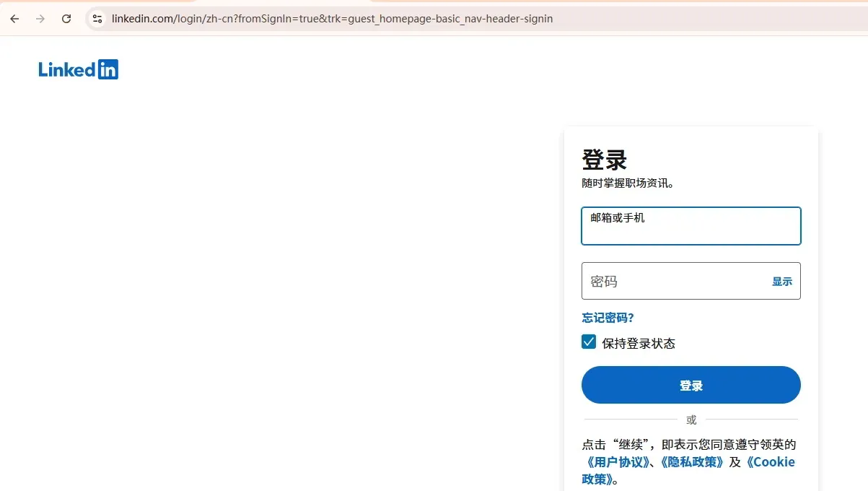
Task: Click the browser back arrow
Action: [x=14, y=19]
